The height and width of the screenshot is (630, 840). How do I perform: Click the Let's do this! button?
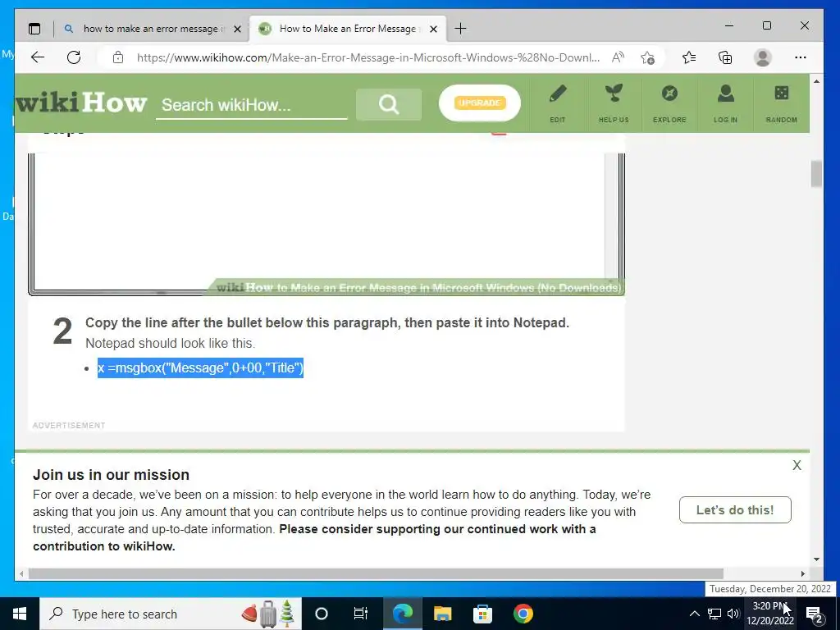(735, 510)
